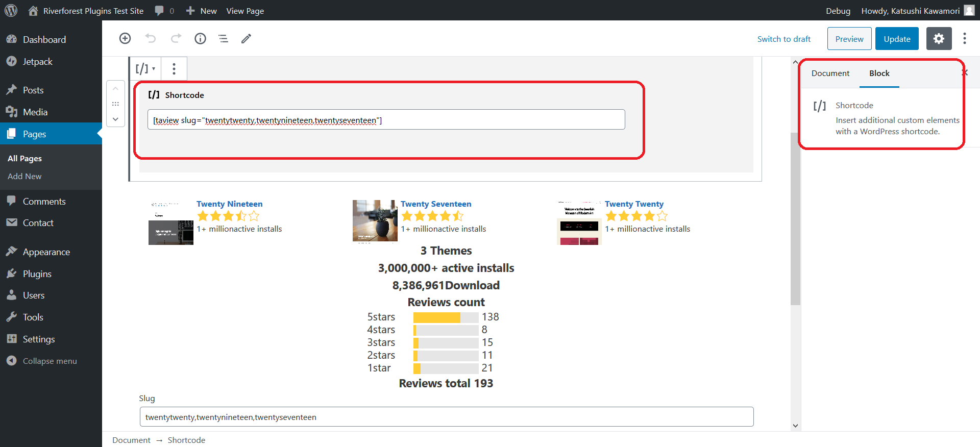Open the Contact menu
The width and height of the screenshot is (980, 447).
tap(51, 222)
